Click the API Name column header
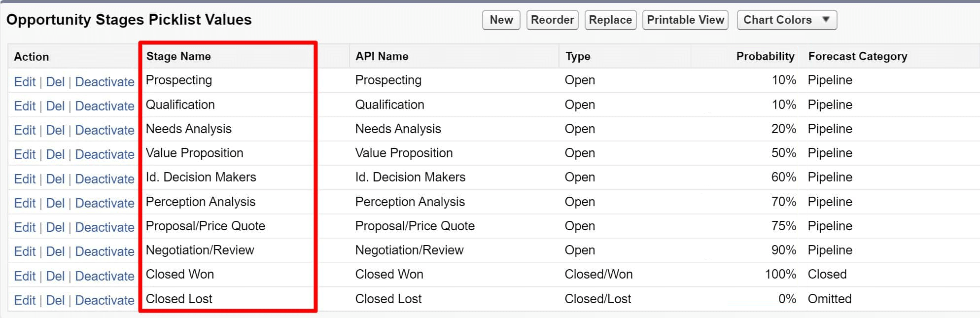This screenshot has height=318, width=980. point(382,56)
